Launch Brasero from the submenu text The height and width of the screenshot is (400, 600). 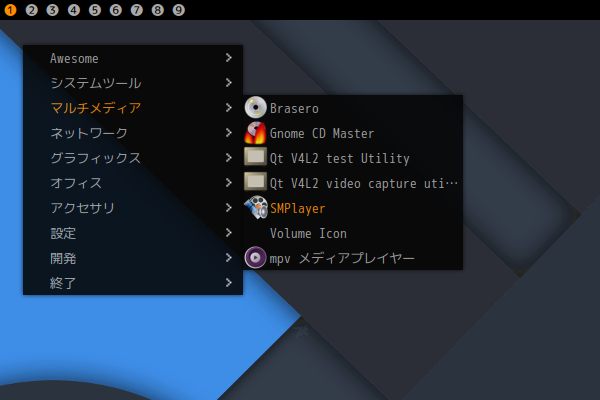294,108
